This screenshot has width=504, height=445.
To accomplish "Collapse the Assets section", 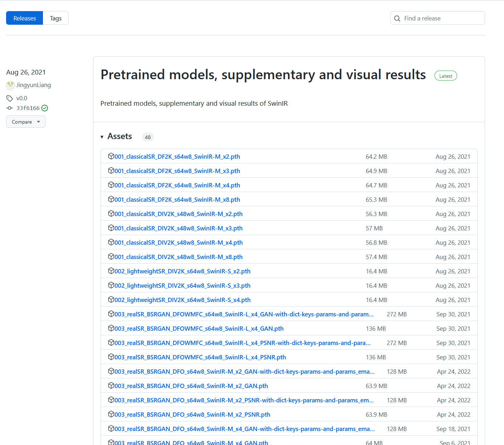I will point(116,137).
